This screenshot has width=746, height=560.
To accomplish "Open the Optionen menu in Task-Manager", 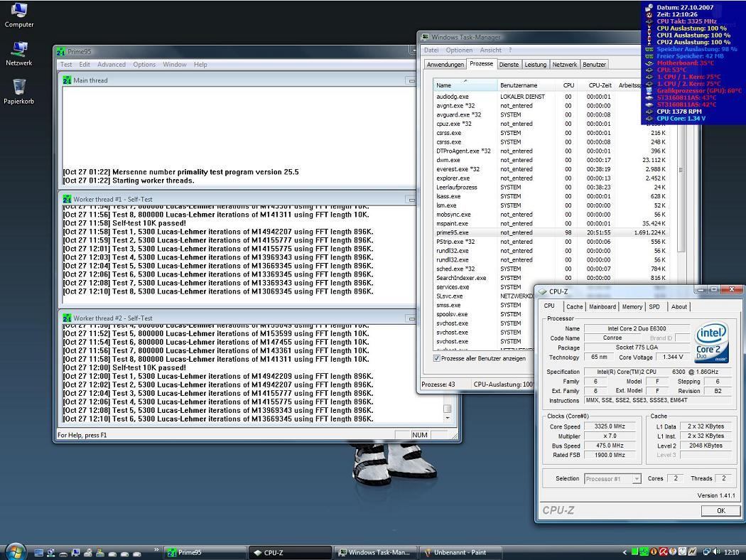I will (459, 50).
